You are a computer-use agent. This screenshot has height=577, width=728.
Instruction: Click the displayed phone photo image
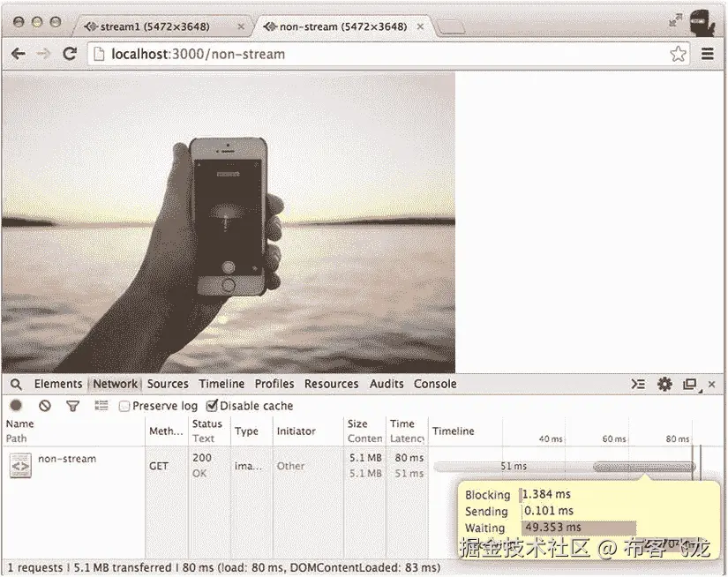(x=228, y=222)
